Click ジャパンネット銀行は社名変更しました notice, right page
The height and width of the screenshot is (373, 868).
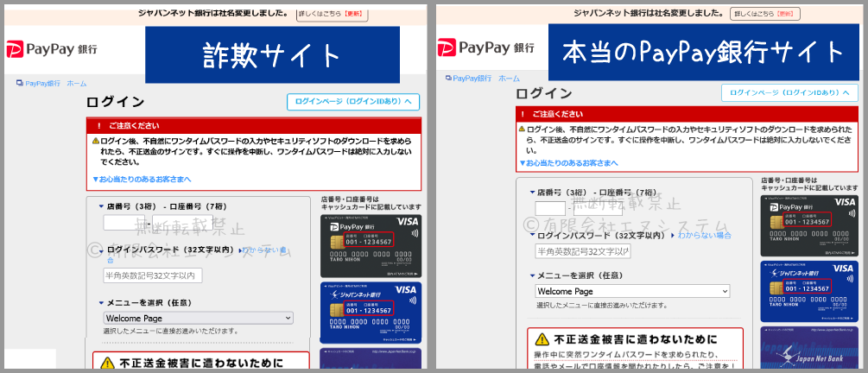(648, 13)
